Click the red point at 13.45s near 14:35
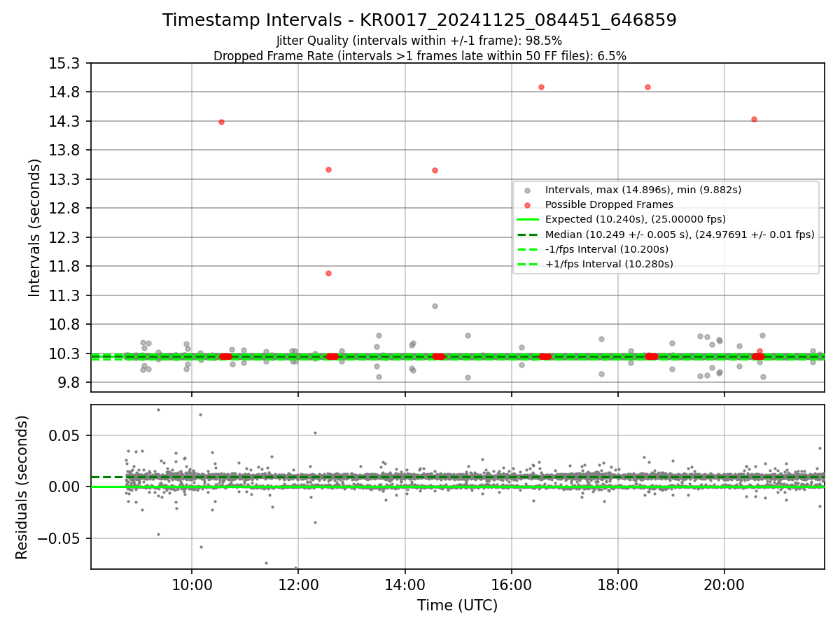This screenshot has width=840, height=630. point(435,170)
